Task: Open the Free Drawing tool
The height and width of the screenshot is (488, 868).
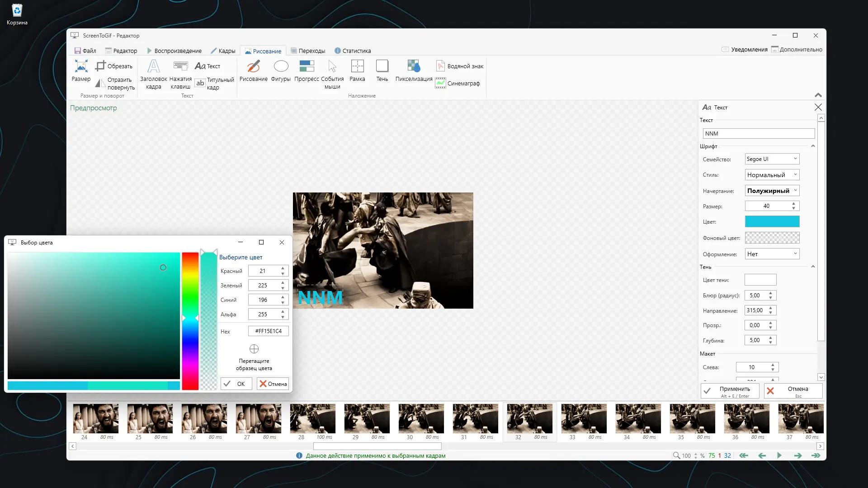Action: (x=253, y=67)
